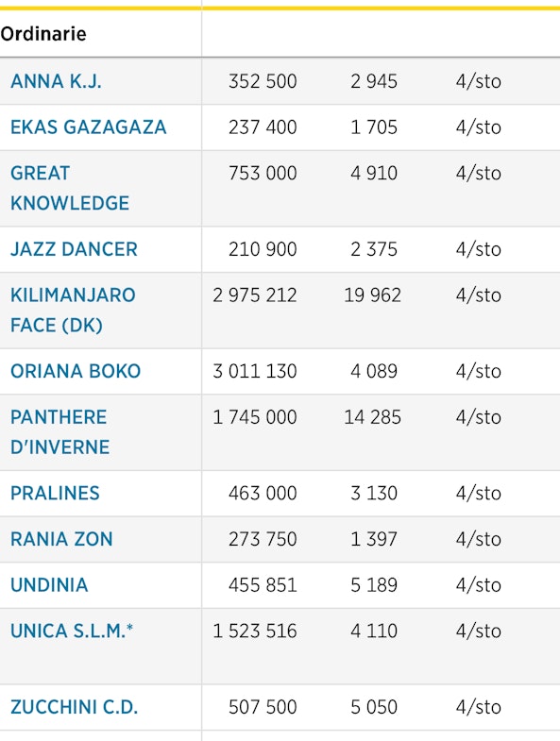Open the ORIANA BOKO link
The height and width of the screenshot is (741, 560).
coord(76,371)
